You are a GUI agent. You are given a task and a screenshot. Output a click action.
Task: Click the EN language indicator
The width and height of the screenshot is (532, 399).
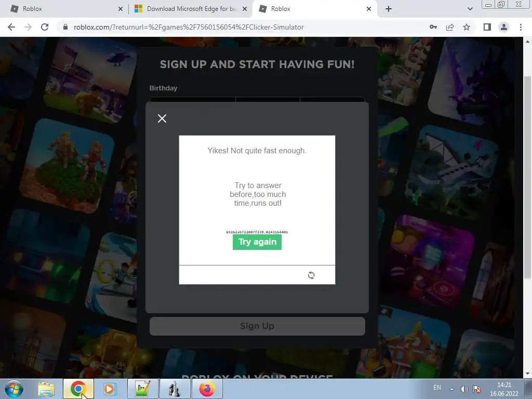[x=437, y=388]
